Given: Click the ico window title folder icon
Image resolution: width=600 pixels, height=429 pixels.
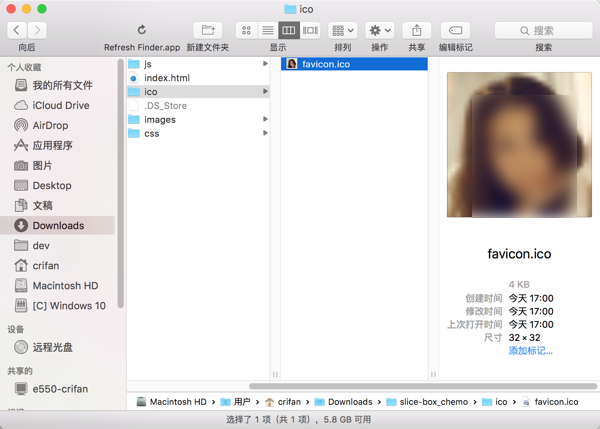Looking at the screenshot, I should click(x=290, y=9).
